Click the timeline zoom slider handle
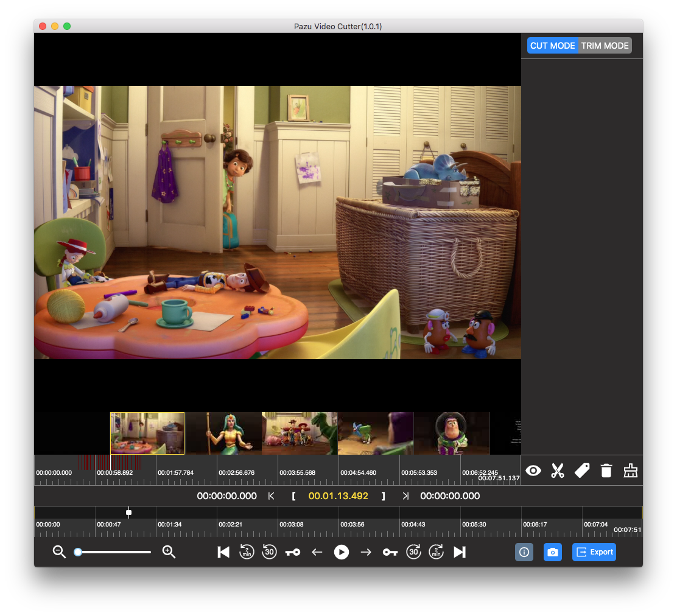 point(78,552)
